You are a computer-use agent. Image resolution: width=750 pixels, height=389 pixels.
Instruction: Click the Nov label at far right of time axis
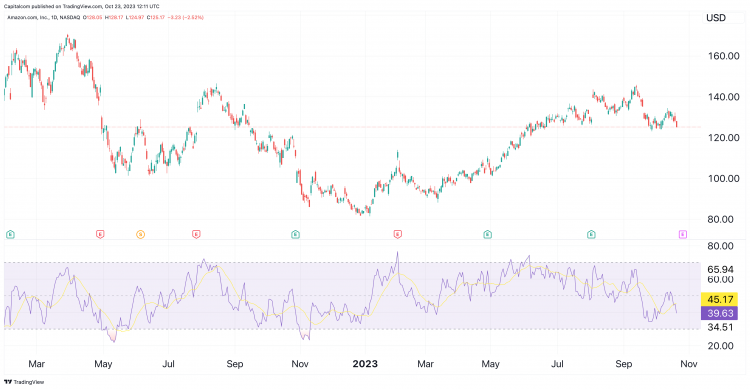[688, 364]
